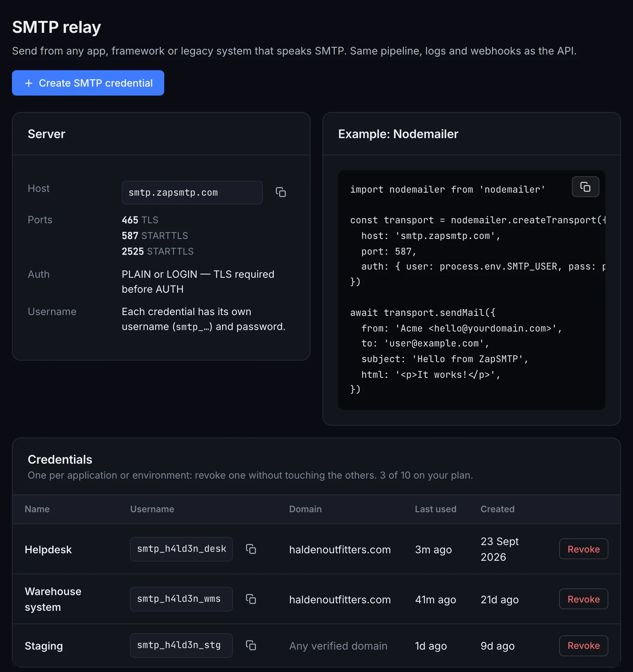Revoke the Warehouse system credential

tap(583, 599)
